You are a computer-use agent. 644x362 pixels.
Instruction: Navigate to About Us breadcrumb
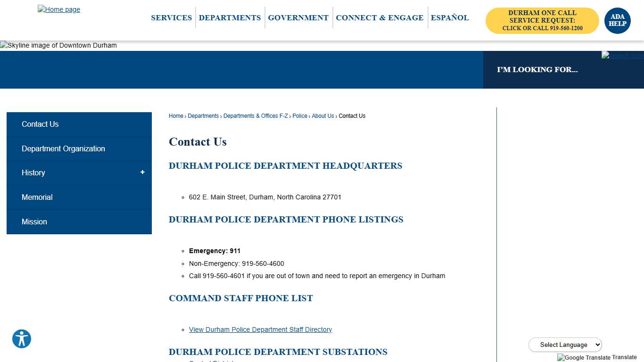[x=322, y=116]
